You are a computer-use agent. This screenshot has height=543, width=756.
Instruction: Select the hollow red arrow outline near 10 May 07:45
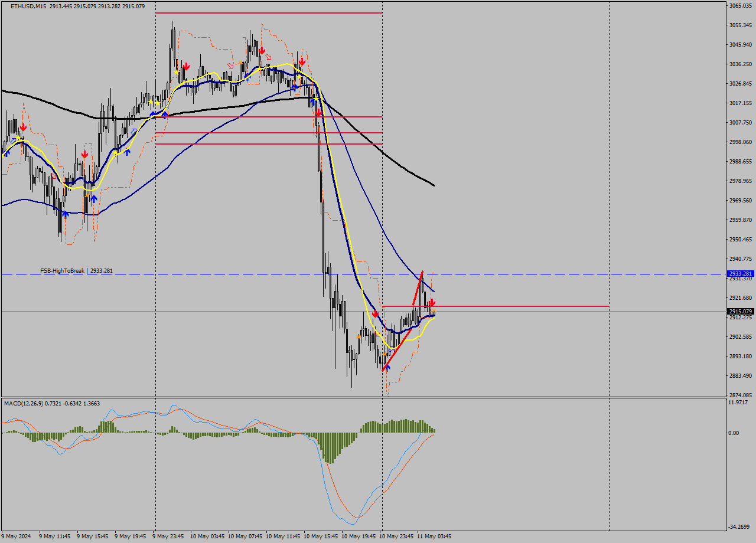(268, 58)
